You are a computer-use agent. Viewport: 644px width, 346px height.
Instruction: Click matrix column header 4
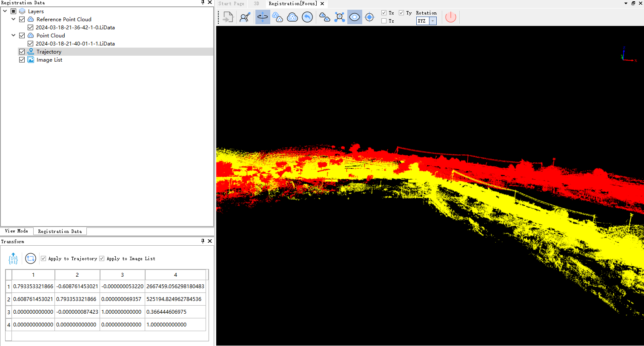(175, 275)
